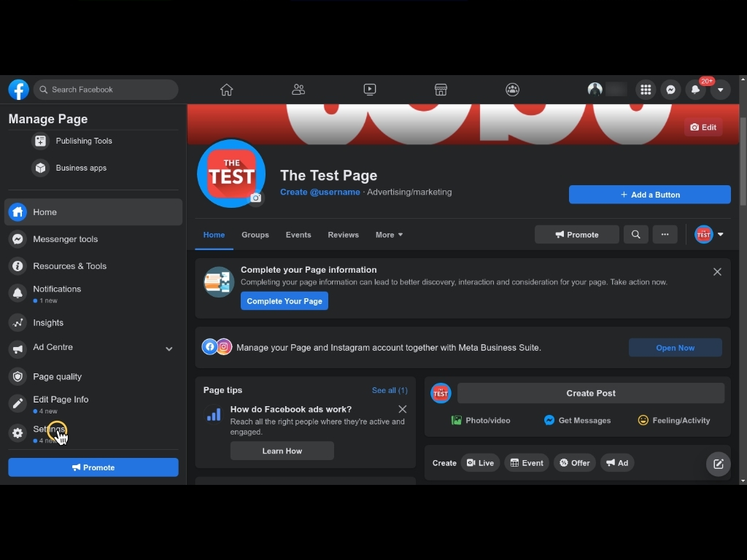
Task: Open the notifications bell with 20+ badge
Action: tap(695, 90)
